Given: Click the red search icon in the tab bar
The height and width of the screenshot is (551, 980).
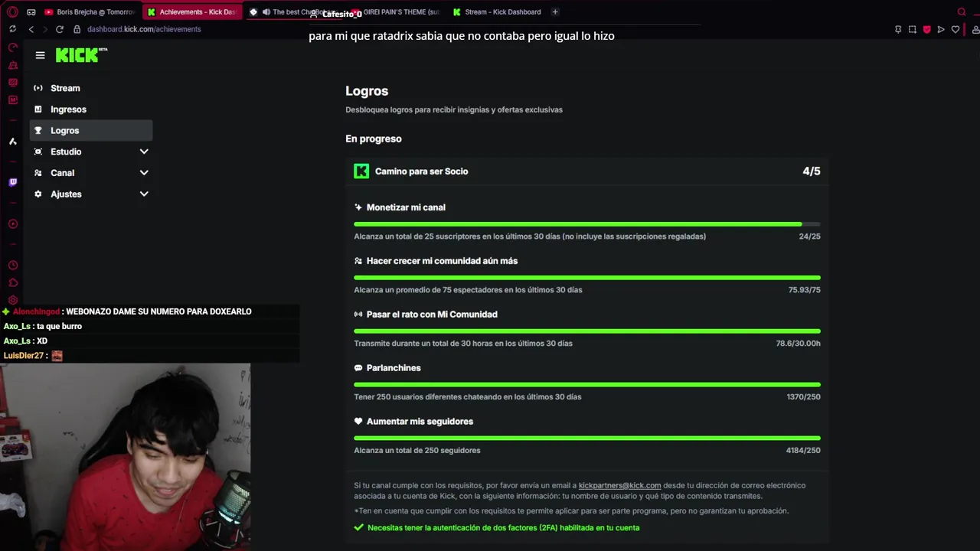Looking at the screenshot, I should (x=962, y=11).
